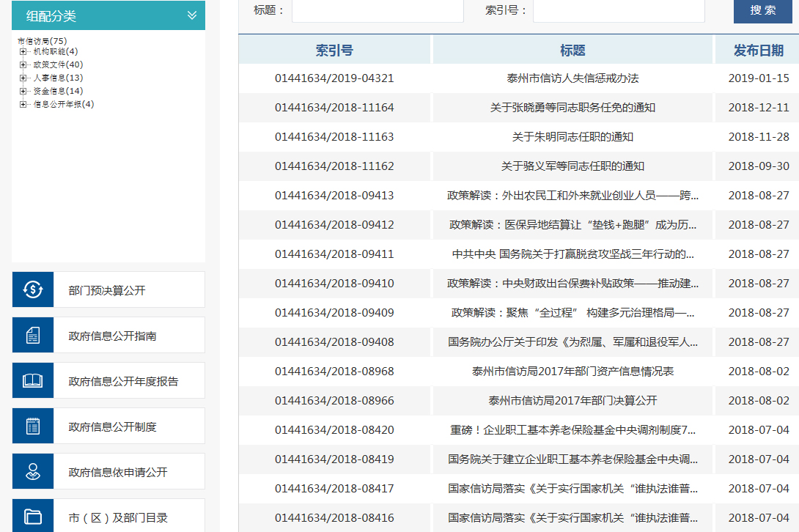Open 泰州市信访局2017年部门决算公开 link

point(572,401)
